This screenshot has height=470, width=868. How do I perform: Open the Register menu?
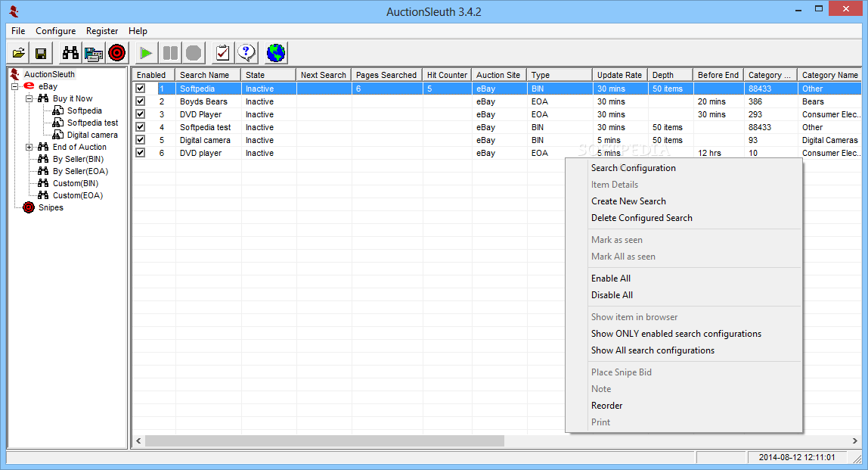pyautogui.click(x=102, y=31)
